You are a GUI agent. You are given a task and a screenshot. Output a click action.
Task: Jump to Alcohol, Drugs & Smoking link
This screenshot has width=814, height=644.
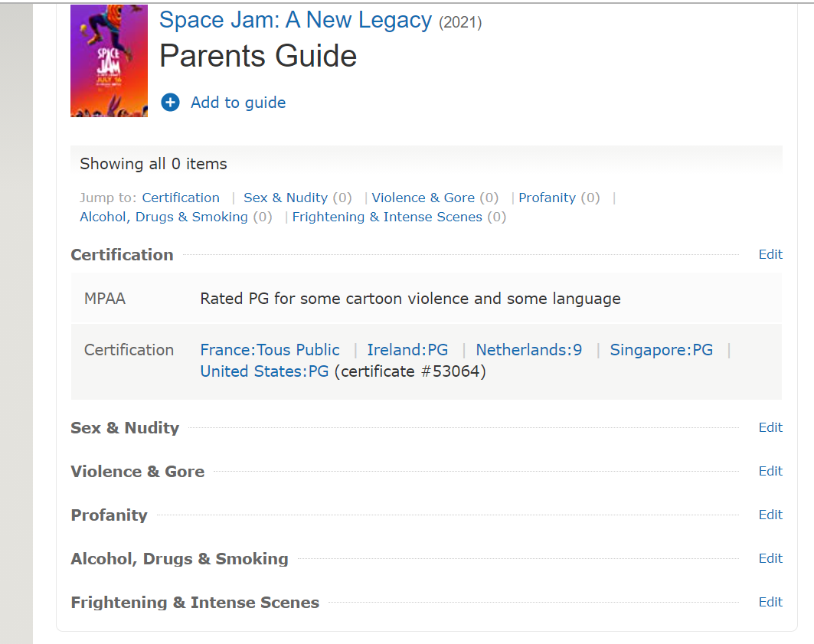point(164,217)
